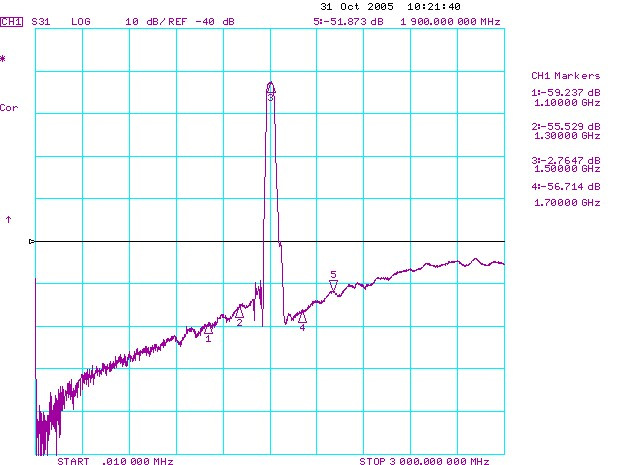Open the S31 measurement parameter label

pyautogui.click(x=41, y=20)
